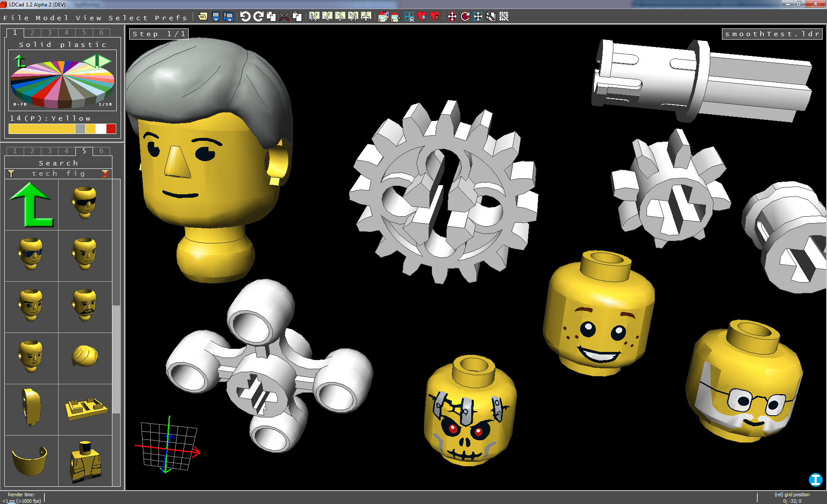Open the File menu

coord(16,18)
